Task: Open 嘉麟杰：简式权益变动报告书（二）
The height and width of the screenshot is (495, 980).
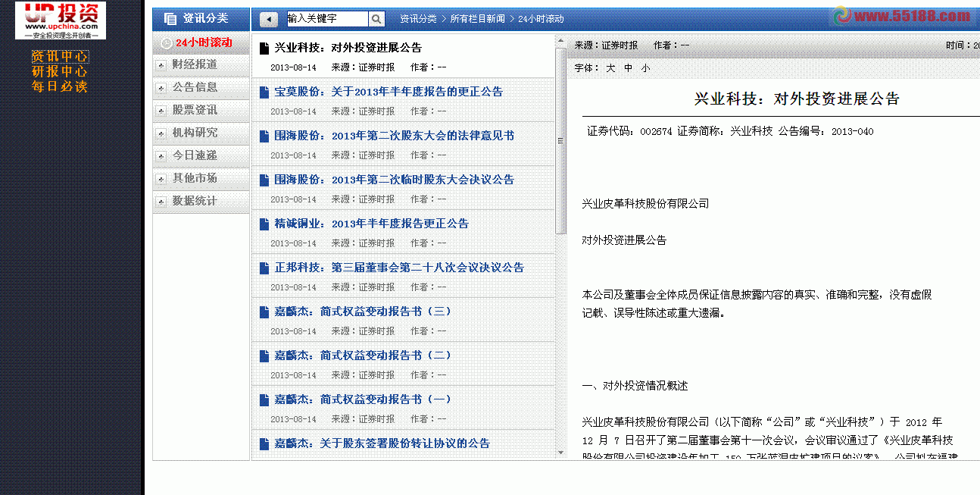Action: pyautogui.click(x=363, y=356)
